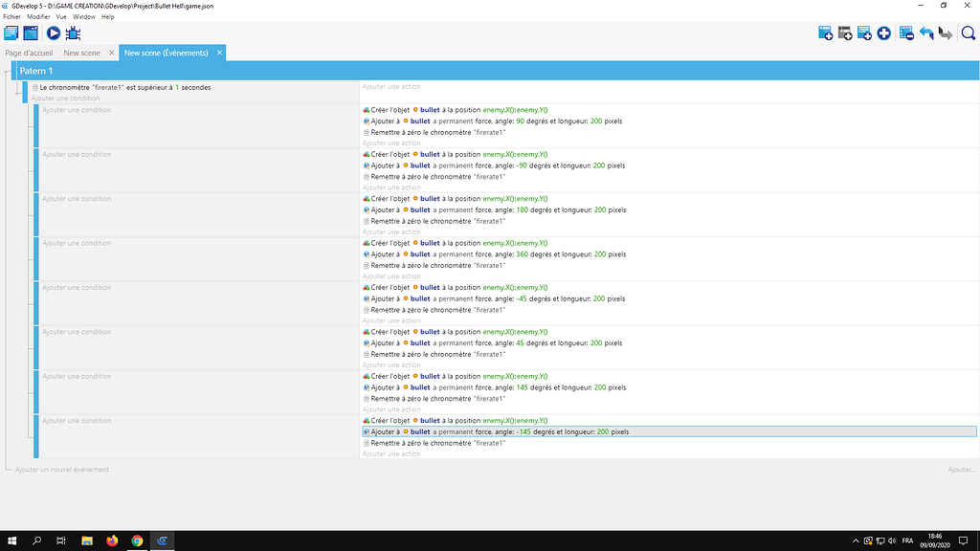Open Firefox from the Windows taskbar
The width and height of the screenshot is (980, 551).
coord(112,540)
